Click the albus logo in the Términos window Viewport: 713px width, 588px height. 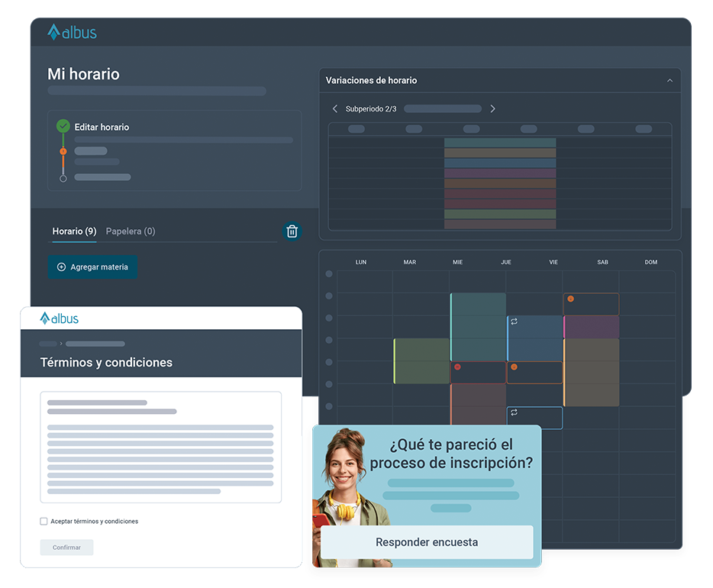point(59,318)
